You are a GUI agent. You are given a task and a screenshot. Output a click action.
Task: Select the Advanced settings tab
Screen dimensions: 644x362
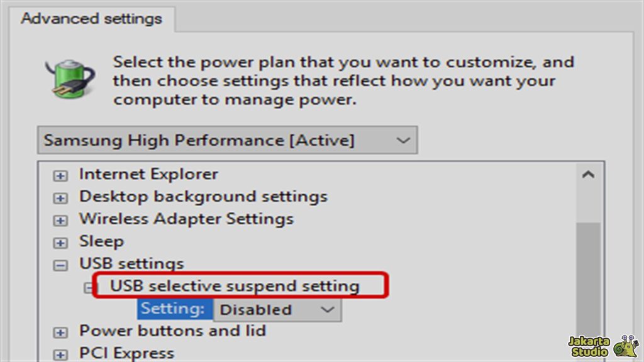[x=91, y=18]
